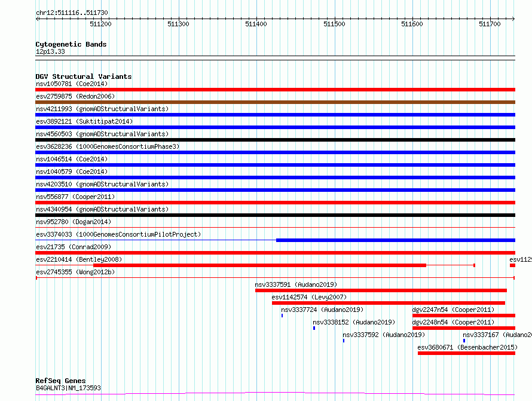Click the small blue nsv3337724 marker
Viewport: 532px width, 401px height.
click(x=282, y=316)
